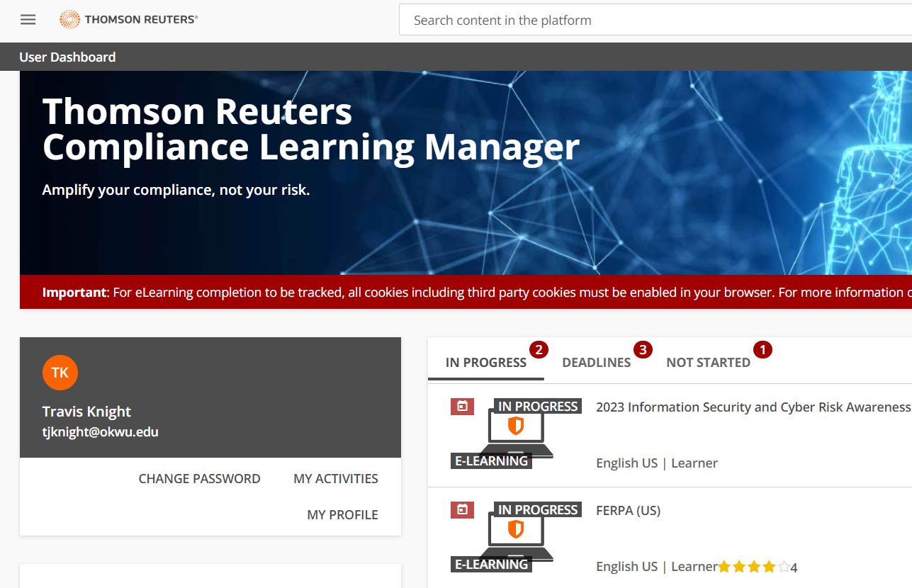Click the Important cookies notice banner
The image size is (912, 588).
pos(466,292)
